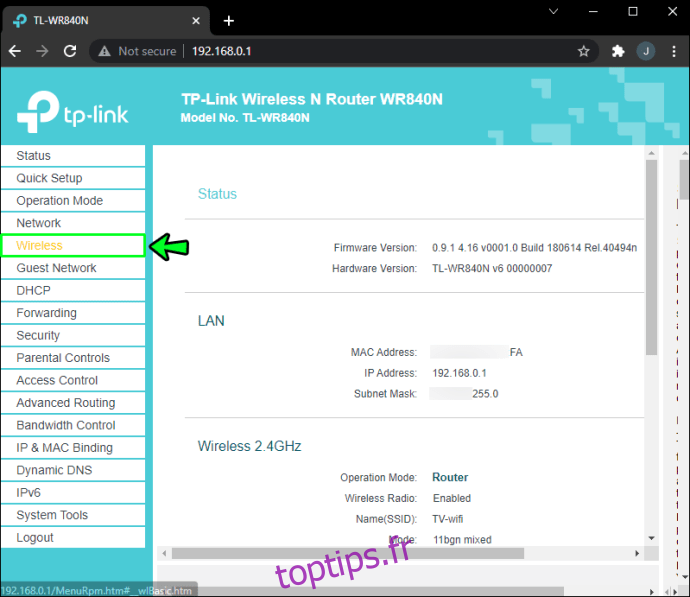The width and height of the screenshot is (690, 597).
Task: Open the Chrome three-dot menu
Action: pos(674,51)
